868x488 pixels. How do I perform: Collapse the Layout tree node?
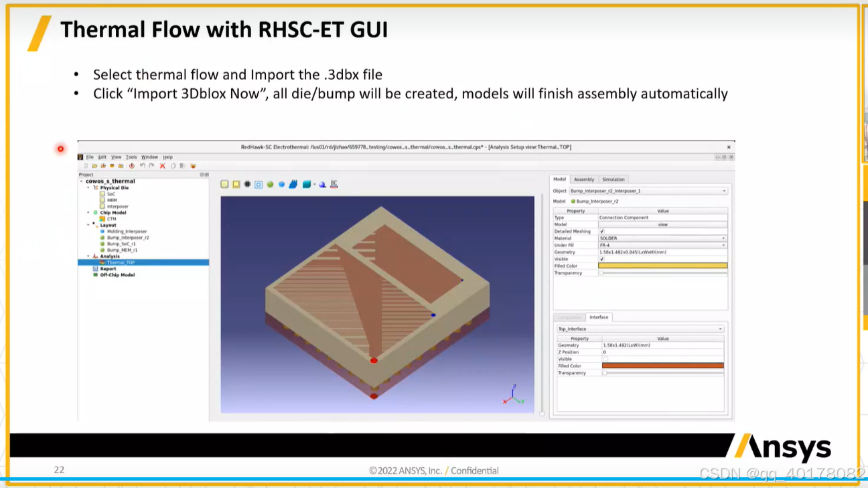(x=88, y=225)
